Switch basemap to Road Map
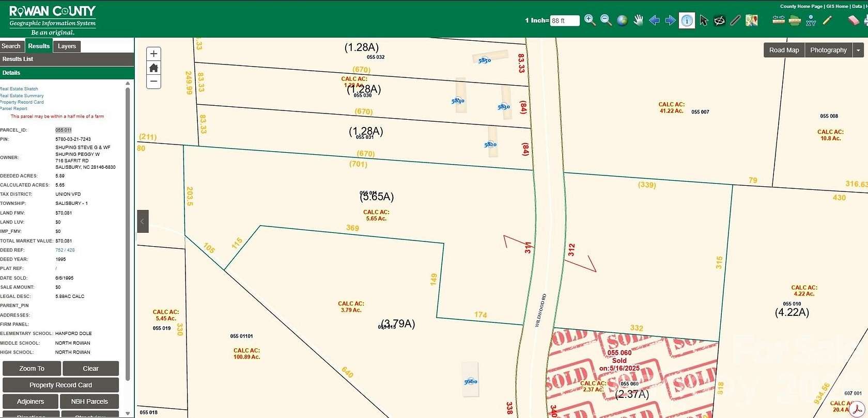868x418 pixels. pos(784,50)
